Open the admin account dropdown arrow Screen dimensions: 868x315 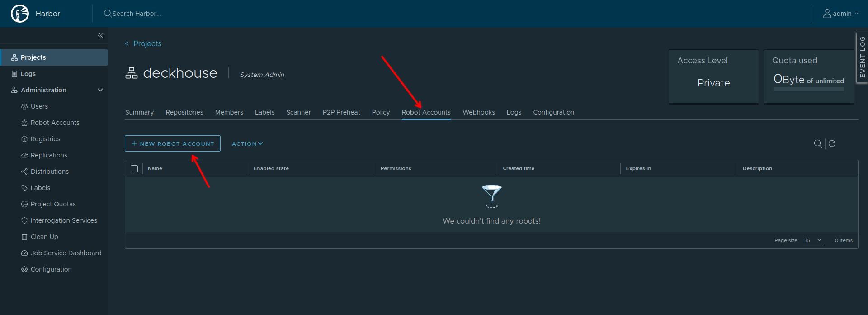click(857, 14)
